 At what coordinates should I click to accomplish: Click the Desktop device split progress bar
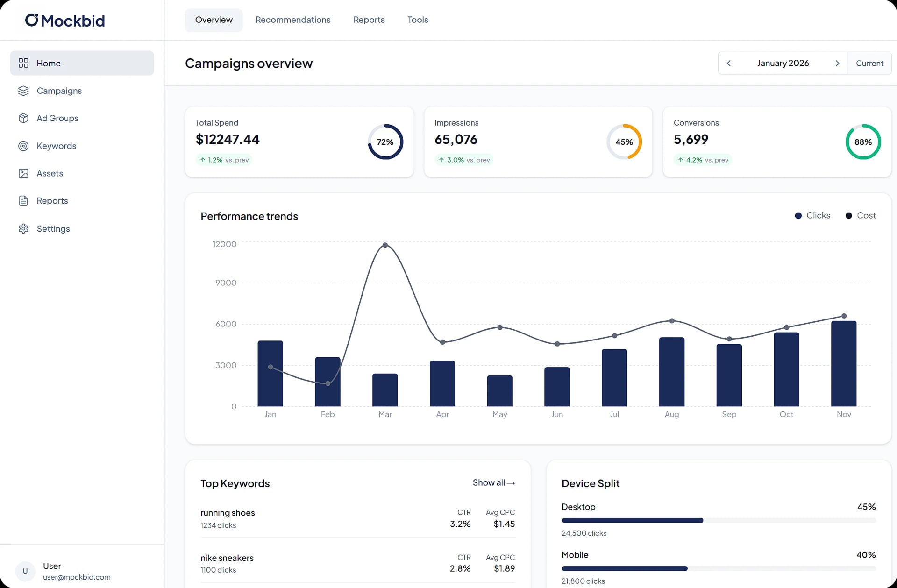pyautogui.click(x=719, y=520)
